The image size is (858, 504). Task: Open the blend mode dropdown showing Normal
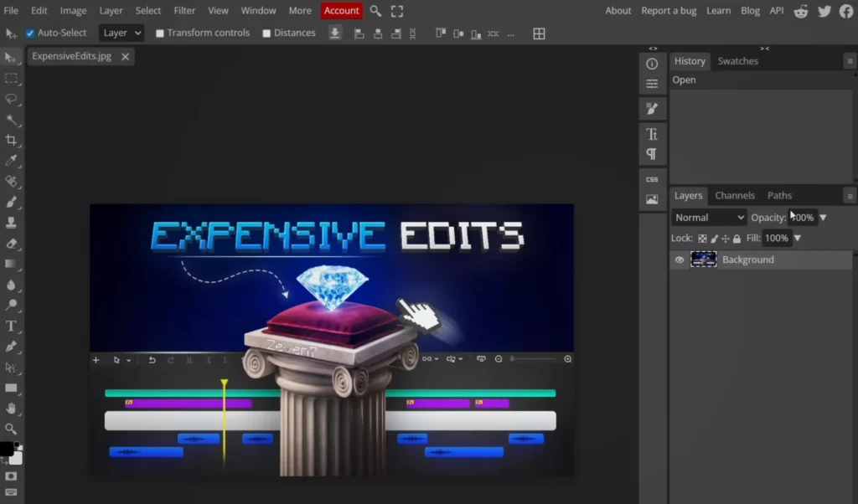[708, 217]
